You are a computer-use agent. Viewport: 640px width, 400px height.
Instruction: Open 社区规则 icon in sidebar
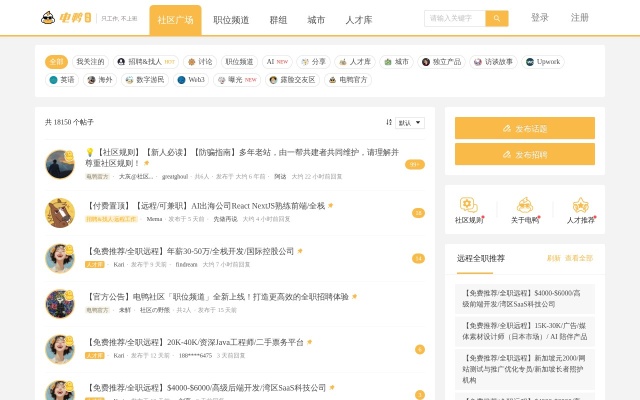468,205
